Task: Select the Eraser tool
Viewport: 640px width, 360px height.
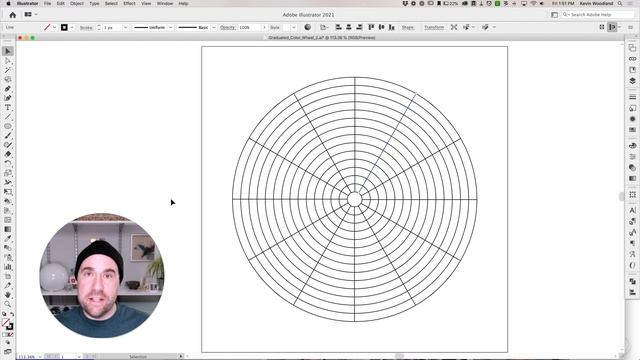Action: click(8, 154)
